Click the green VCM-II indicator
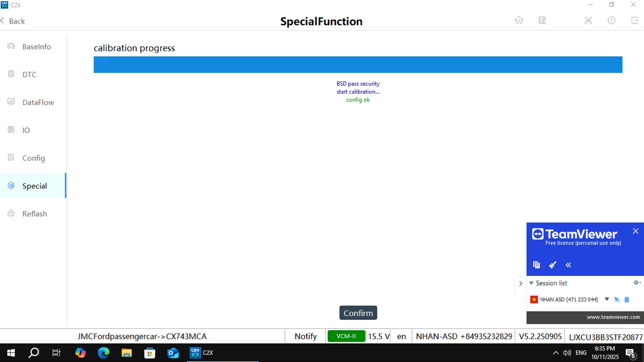Screen dimensions: 644x362 pos(346,336)
